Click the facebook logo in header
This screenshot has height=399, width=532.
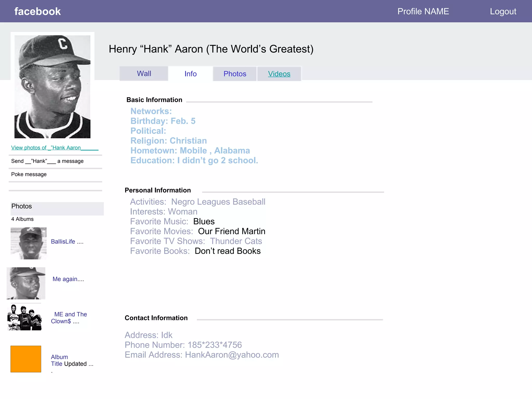(37, 11)
